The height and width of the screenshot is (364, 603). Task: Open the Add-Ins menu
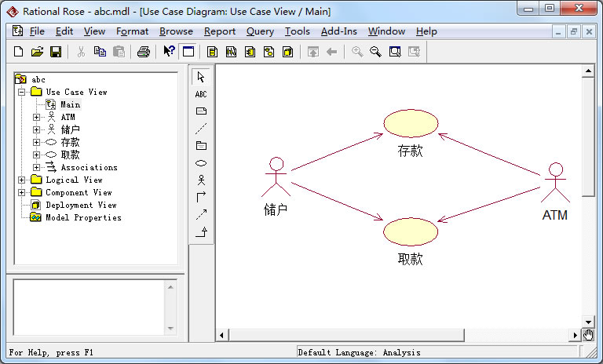[x=339, y=31]
